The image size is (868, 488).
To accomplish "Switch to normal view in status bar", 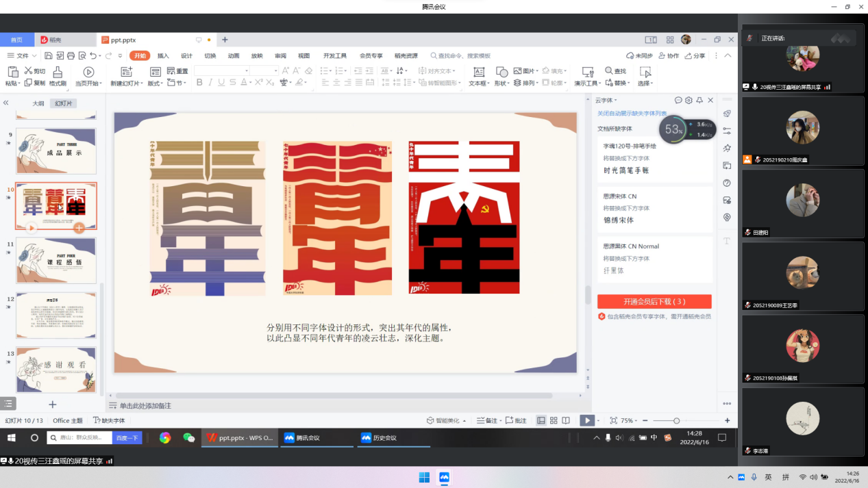I will click(541, 421).
